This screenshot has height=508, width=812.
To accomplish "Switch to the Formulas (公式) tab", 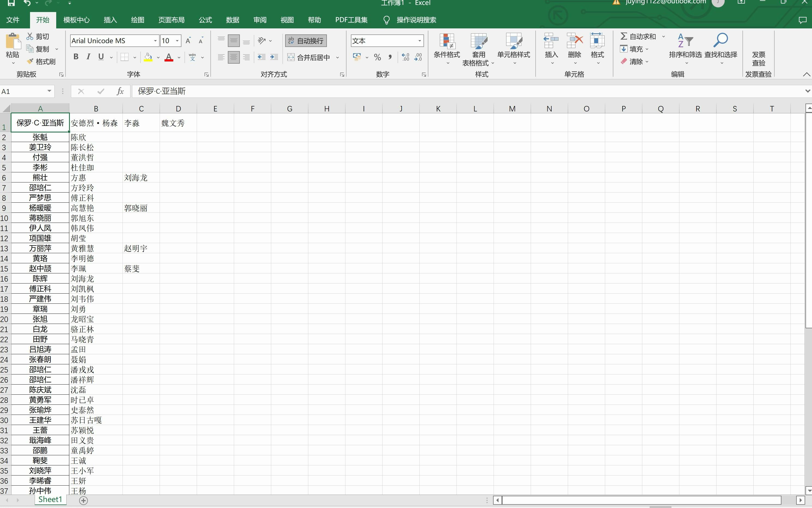I will tap(205, 20).
